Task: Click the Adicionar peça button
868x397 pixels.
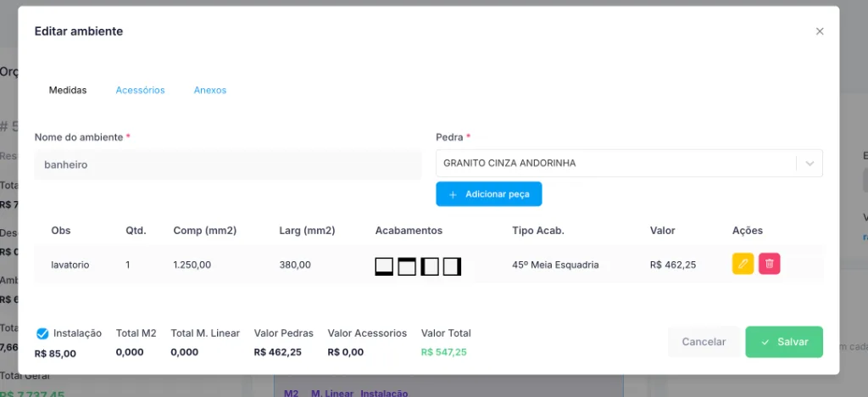Action: tap(489, 194)
